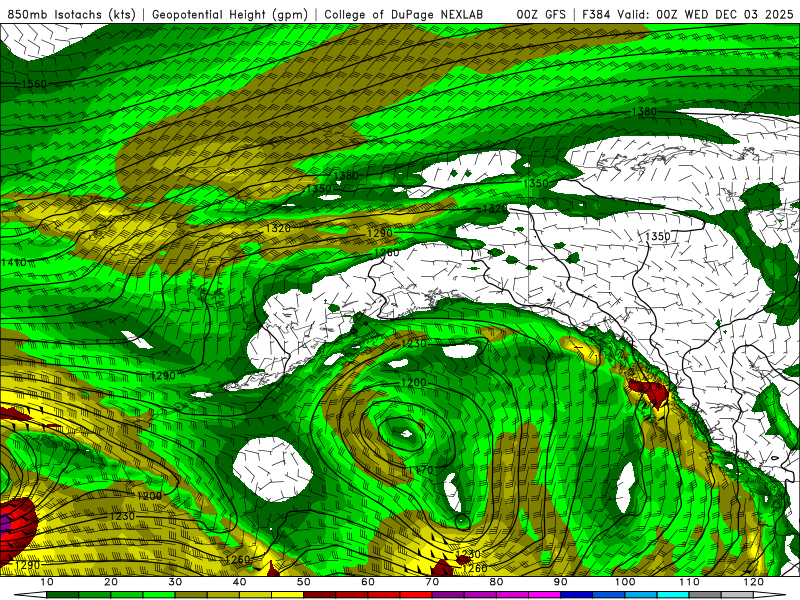The width and height of the screenshot is (800, 600).
Task: Select legend tick label 40
Action: [239, 582]
